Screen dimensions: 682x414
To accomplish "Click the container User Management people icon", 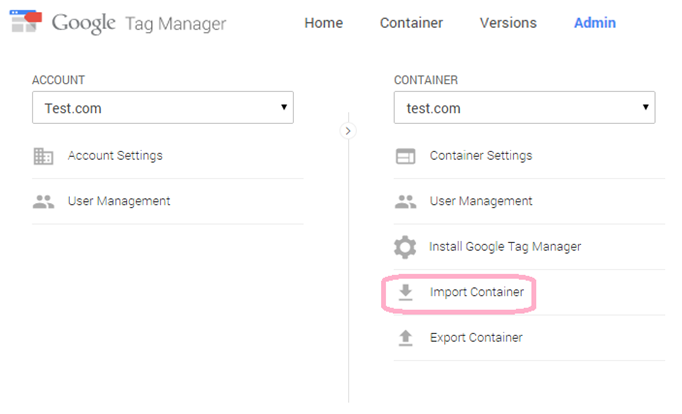I will click(405, 202).
